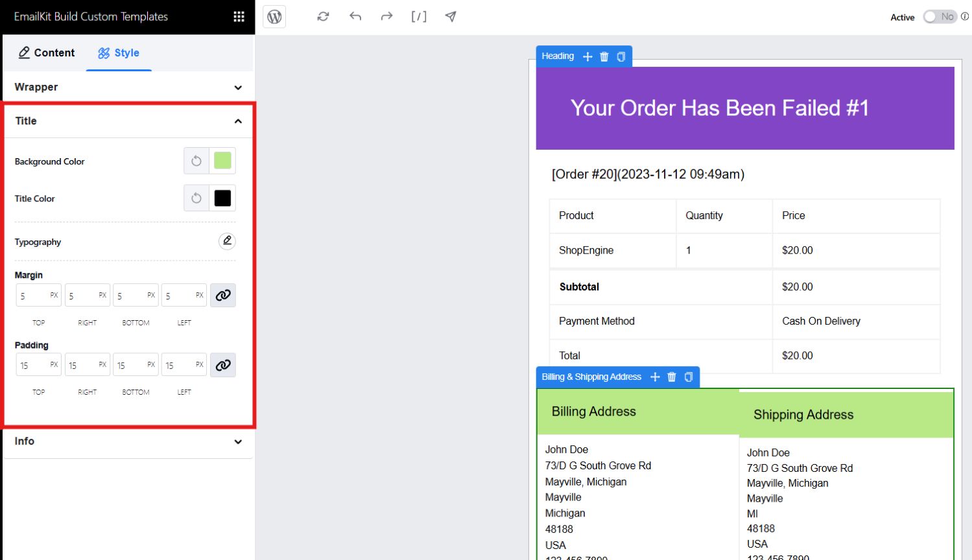Open the Typography edit pencil icon
Image resolution: width=972 pixels, height=560 pixels.
tap(227, 240)
